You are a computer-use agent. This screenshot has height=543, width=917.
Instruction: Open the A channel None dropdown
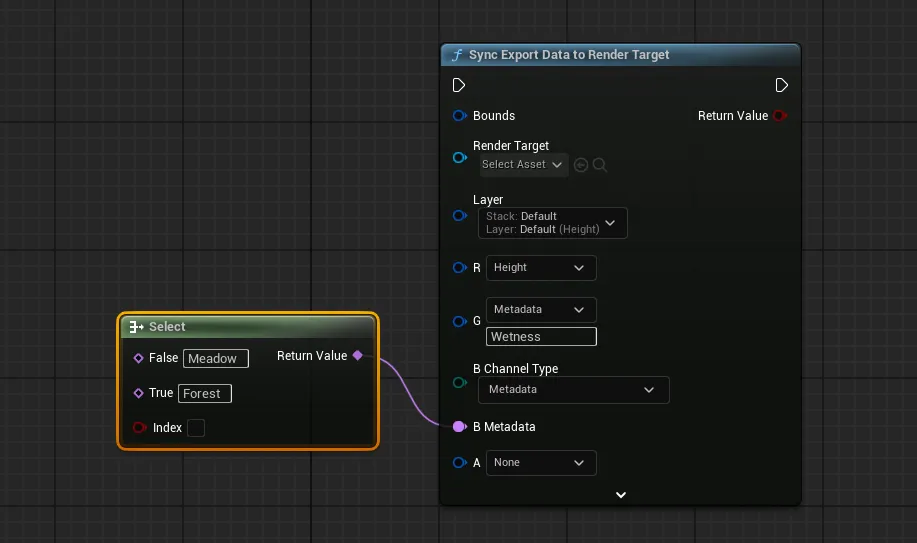pyautogui.click(x=540, y=463)
